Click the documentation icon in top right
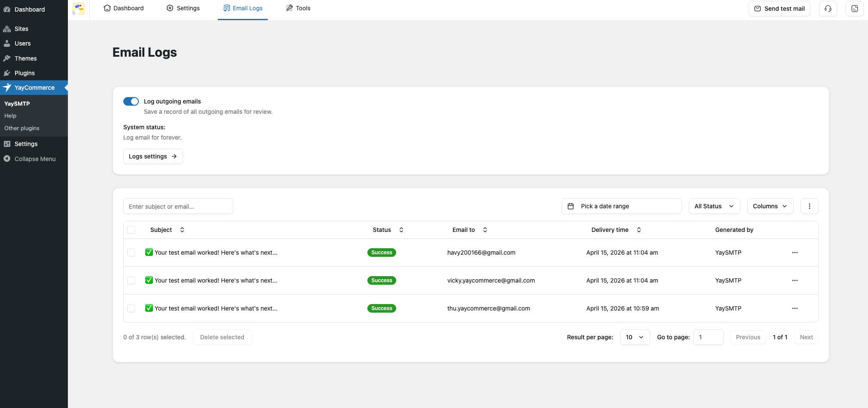868x408 pixels. pyautogui.click(x=854, y=9)
